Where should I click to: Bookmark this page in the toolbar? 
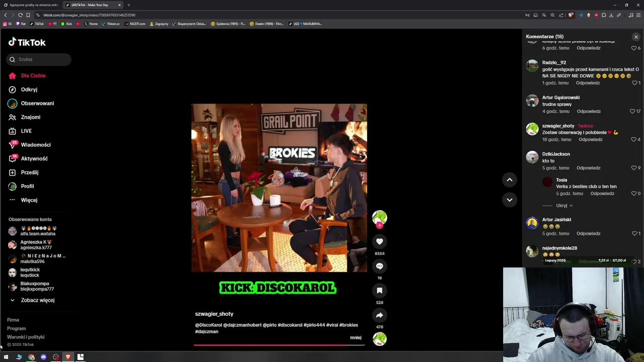coord(28,15)
